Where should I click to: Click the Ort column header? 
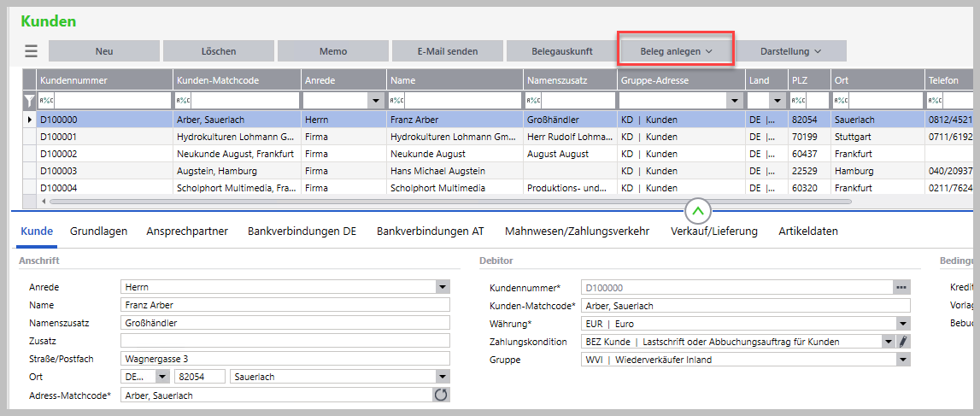coord(877,80)
